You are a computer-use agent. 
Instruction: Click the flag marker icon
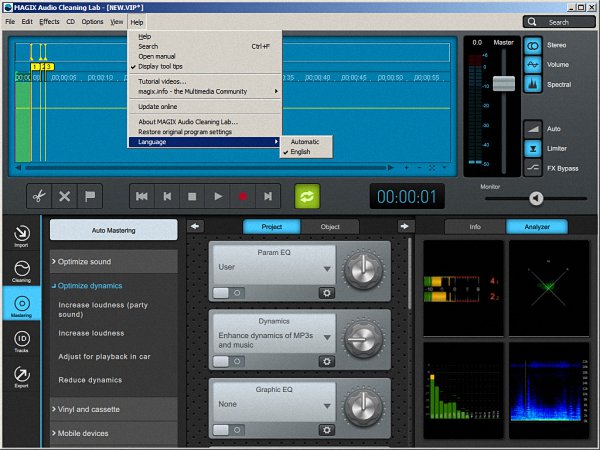[x=91, y=196]
